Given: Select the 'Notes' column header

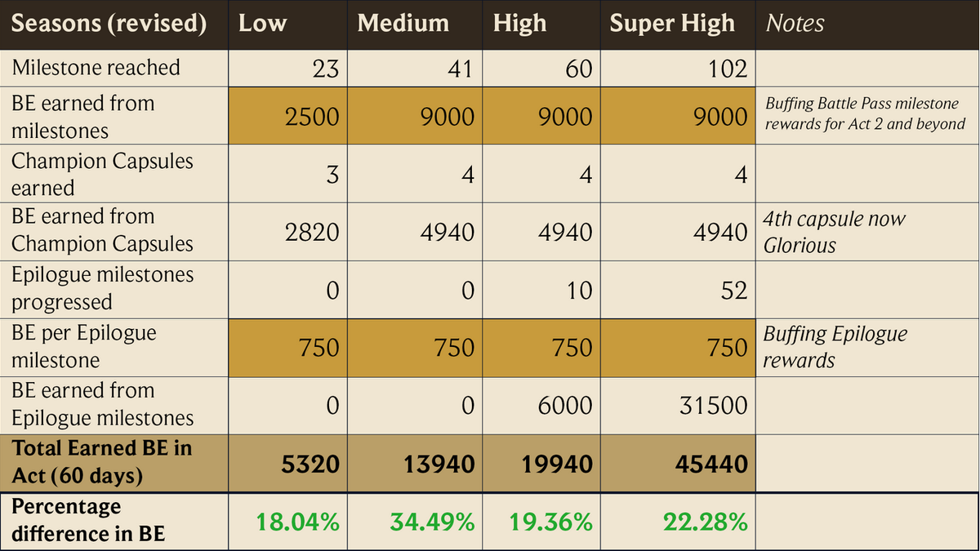Looking at the screenshot, I should (x=795, y=23).
